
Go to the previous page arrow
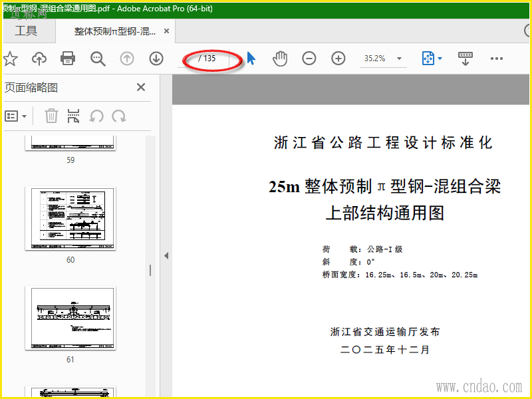[127, 59]
